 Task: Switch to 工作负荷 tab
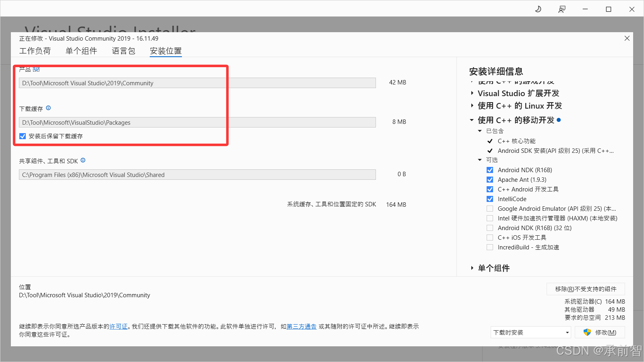tap(35, 51)
